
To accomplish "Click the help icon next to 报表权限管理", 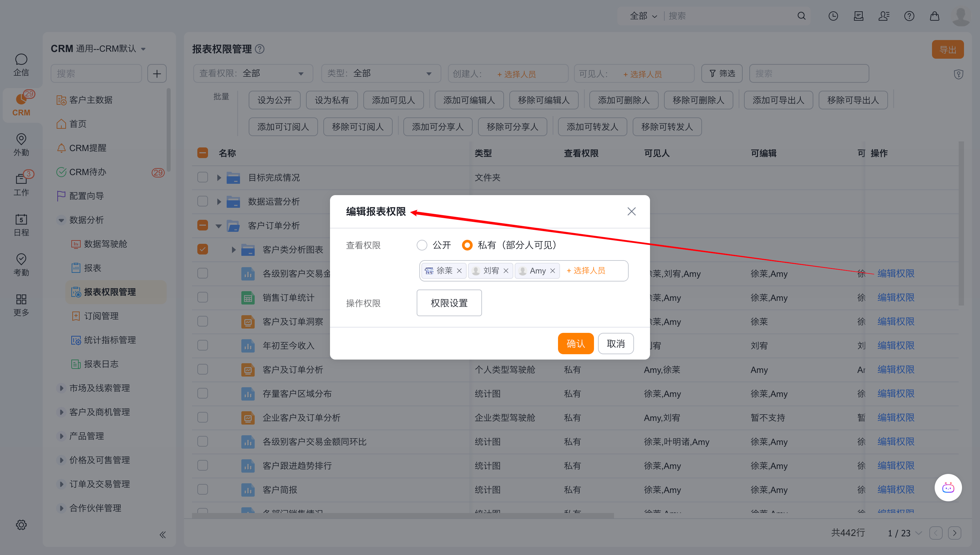I will coord(260,49).
